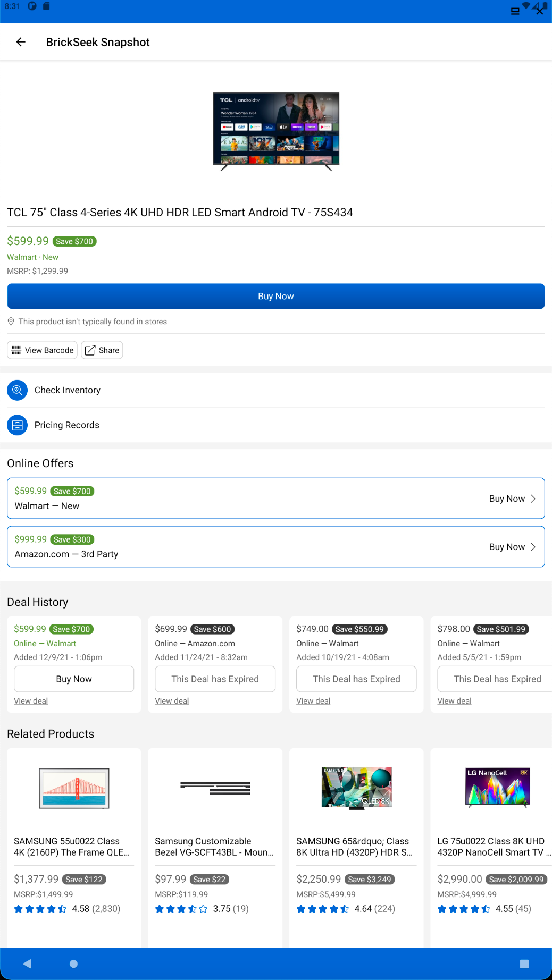Image resolution: width=552 pixels, height=980 pixels.
Task: Tap the Save $122 badge
Action: [84, 880]
